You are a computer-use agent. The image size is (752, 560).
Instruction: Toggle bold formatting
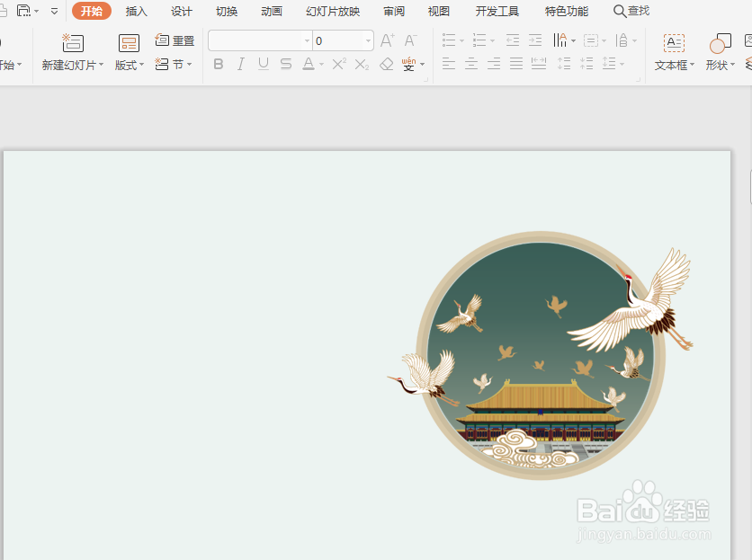pyautogui.click(x=218, y=64)
